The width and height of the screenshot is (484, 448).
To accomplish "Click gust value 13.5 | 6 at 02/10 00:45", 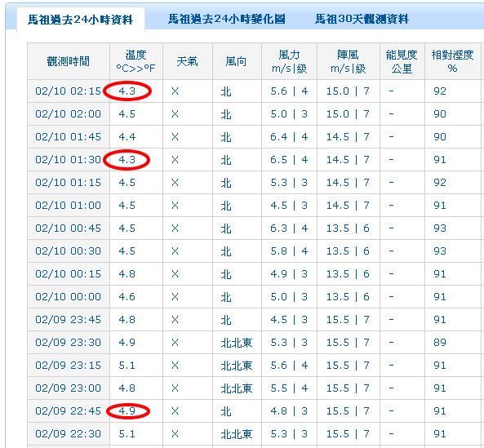I will (x=348, y=228).
